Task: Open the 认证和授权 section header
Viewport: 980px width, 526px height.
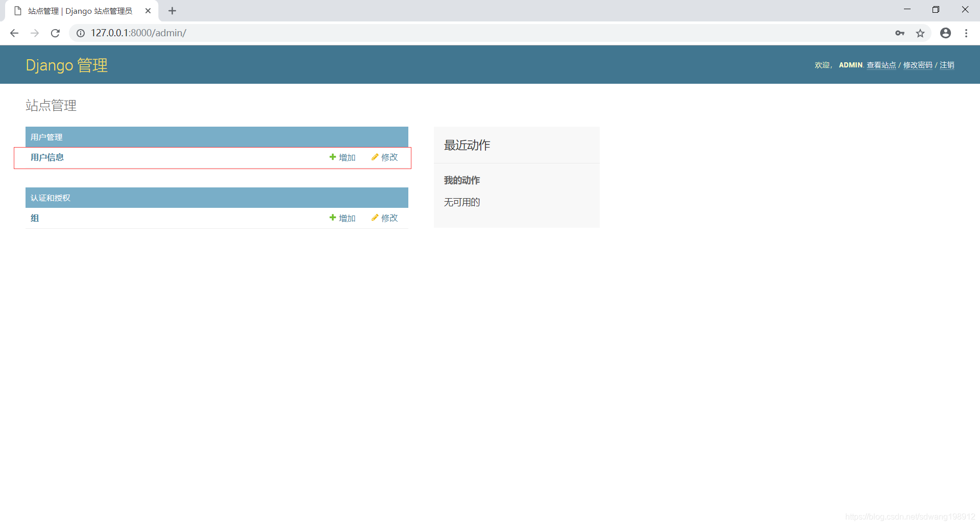Action: 51,198
